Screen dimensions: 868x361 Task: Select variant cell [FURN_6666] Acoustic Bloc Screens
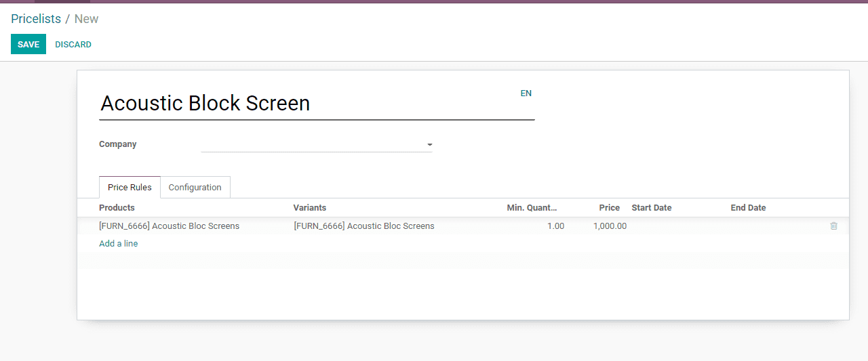(x=364, y=226)
